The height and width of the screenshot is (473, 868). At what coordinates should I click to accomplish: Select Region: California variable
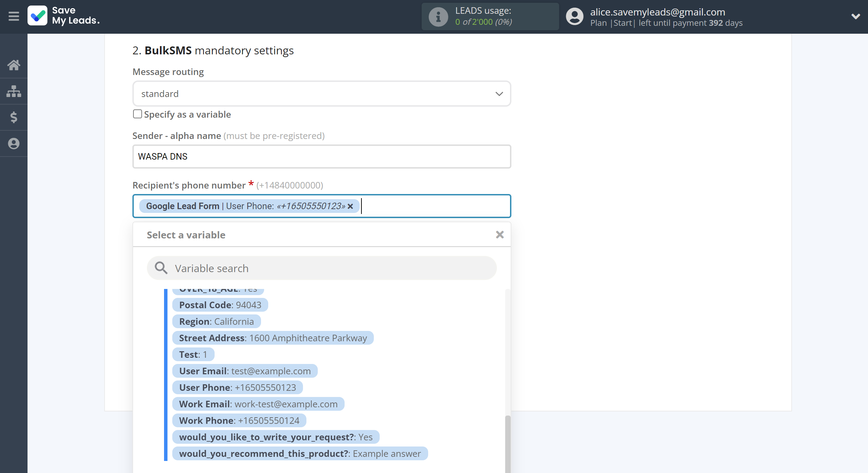216,322
